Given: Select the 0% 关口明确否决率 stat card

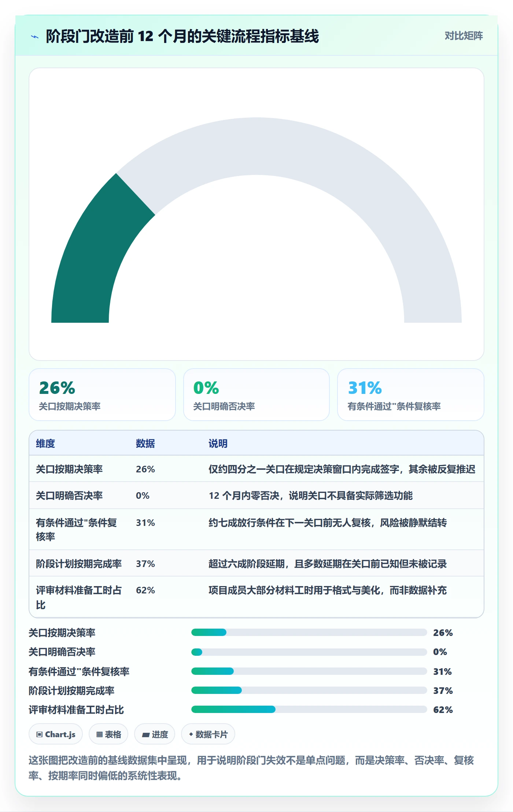Looking at the screenshot, I should (x=256, y=395).
